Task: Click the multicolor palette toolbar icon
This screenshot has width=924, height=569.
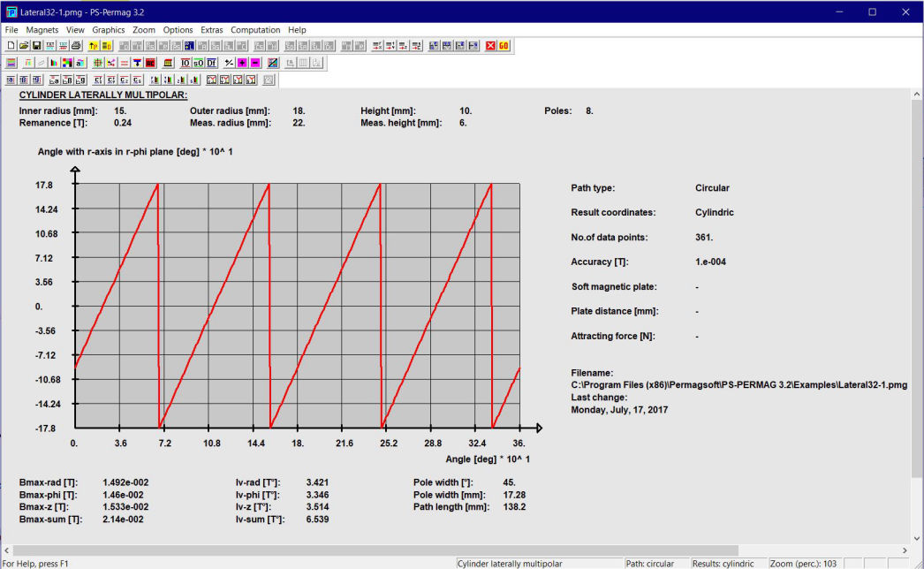Action: [x=67, y=63]
